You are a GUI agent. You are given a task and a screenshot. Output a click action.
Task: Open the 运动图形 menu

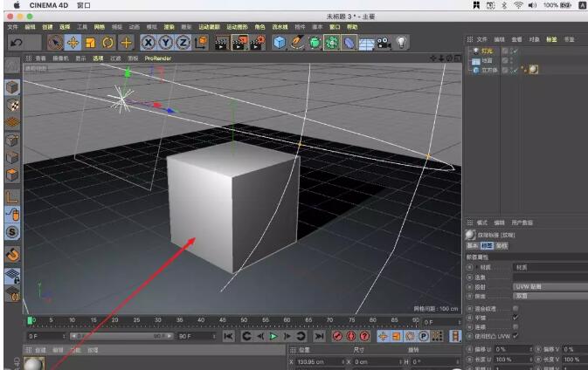point(237,27)
